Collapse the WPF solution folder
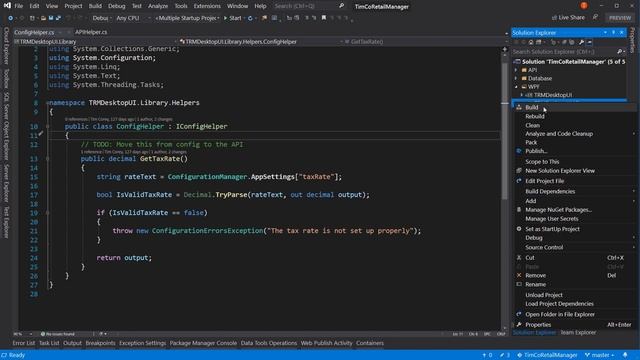 [516, 87]
